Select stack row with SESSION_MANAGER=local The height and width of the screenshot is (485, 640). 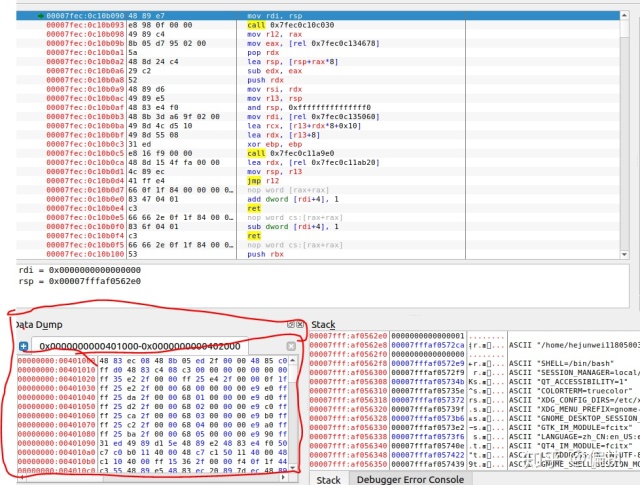(474, 373)
